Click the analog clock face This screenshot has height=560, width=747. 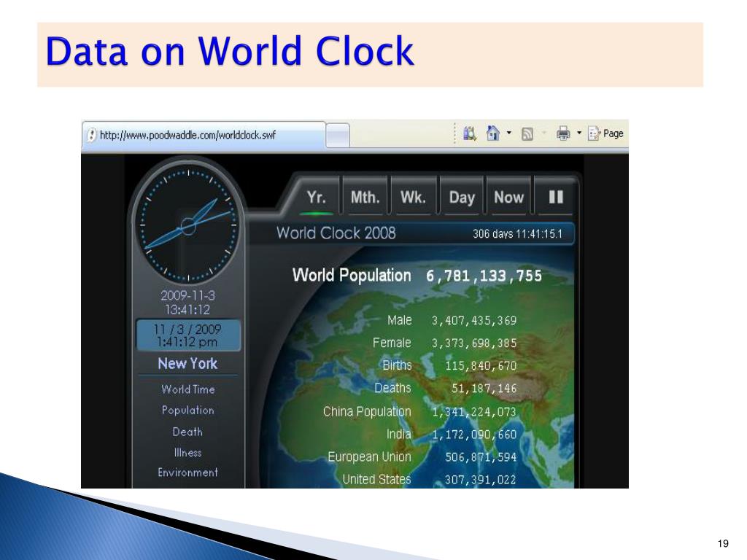(x=188, y=225)
